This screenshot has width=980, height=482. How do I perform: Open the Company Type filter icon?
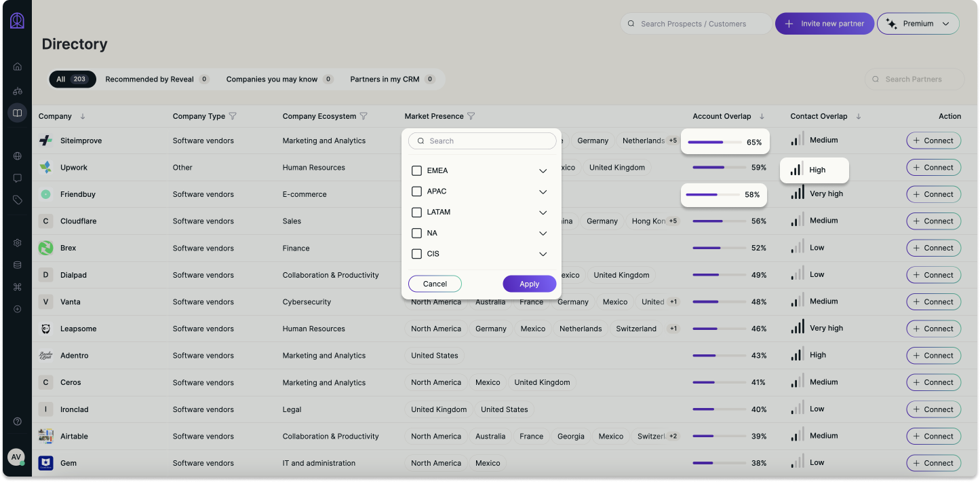(233, 116)
